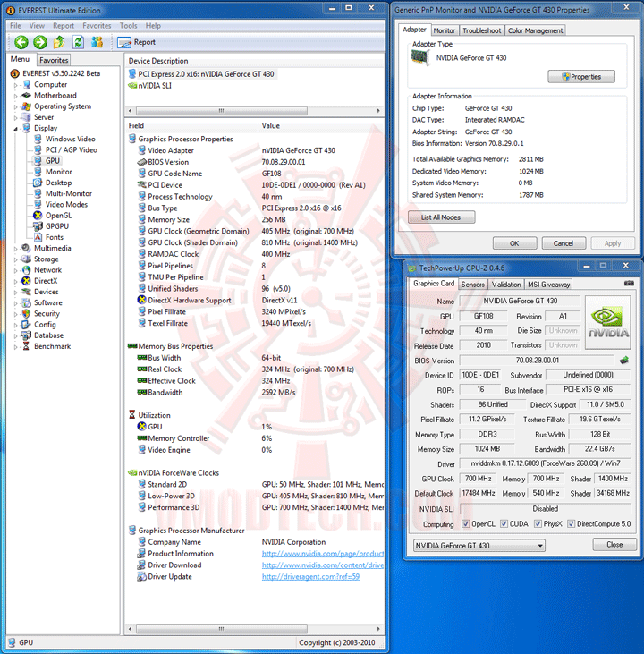644x654 pixels.
Task: Toggle the OpenCL checkbox in GPU-Z
Action: click(x=466, y=524)
